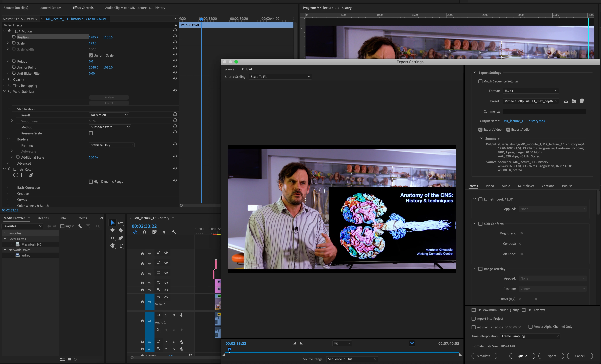The height and width of the screenshot is (364, 601).
Task: Click the export preview playhead marker
Action: 229,349
